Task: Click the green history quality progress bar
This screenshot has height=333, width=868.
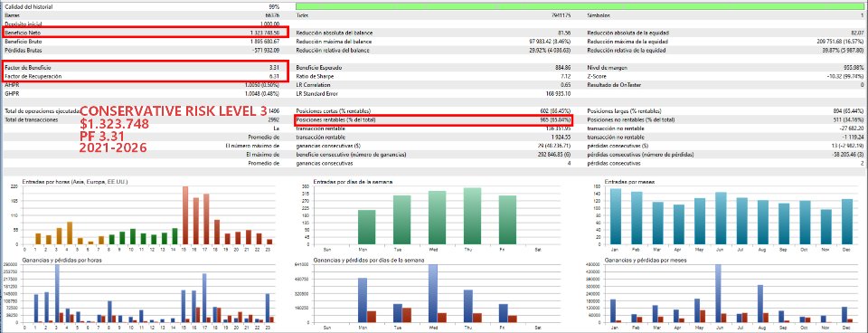Action: click(x=580, y=6)
